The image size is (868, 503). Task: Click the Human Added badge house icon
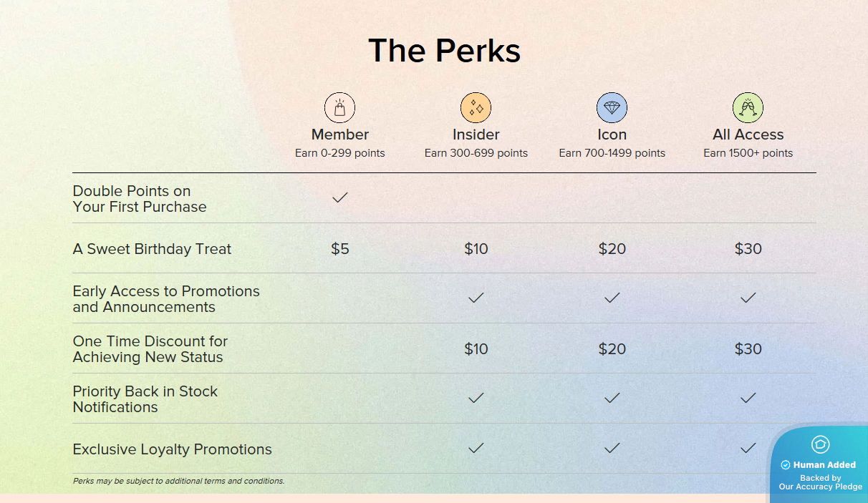[820, 444]
